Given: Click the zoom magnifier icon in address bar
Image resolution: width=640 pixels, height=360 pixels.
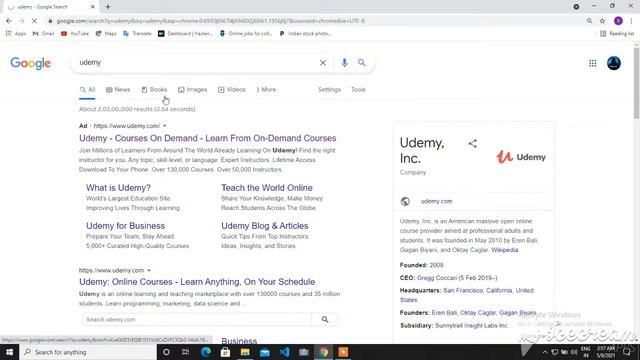Looking at the screenshot, I should pyautogui.click(x=589, y=21).
